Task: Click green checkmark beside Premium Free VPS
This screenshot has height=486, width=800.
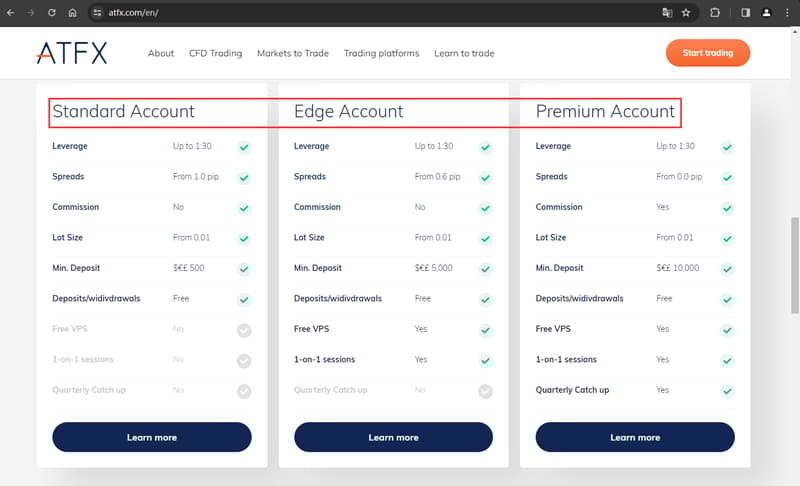Action: coord(727,330)
